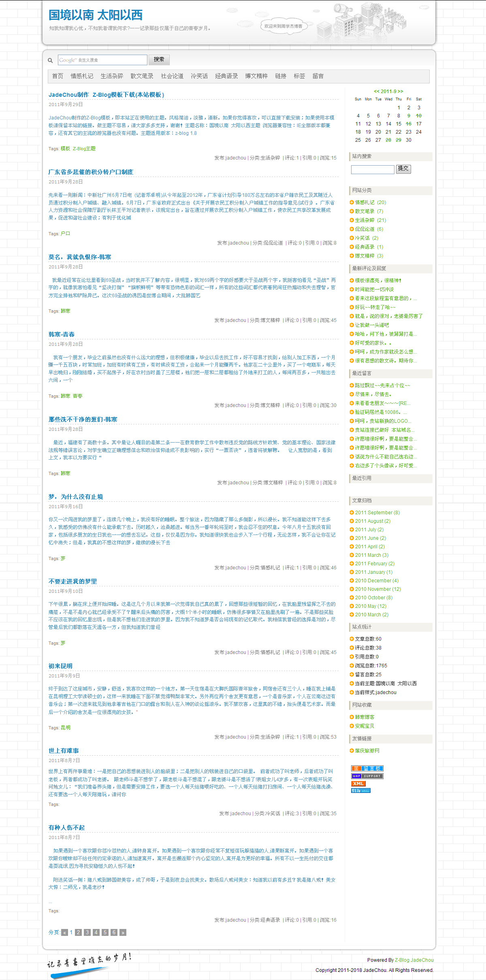
Task: Open the orange XML feed badge
Action: point(358,784)
